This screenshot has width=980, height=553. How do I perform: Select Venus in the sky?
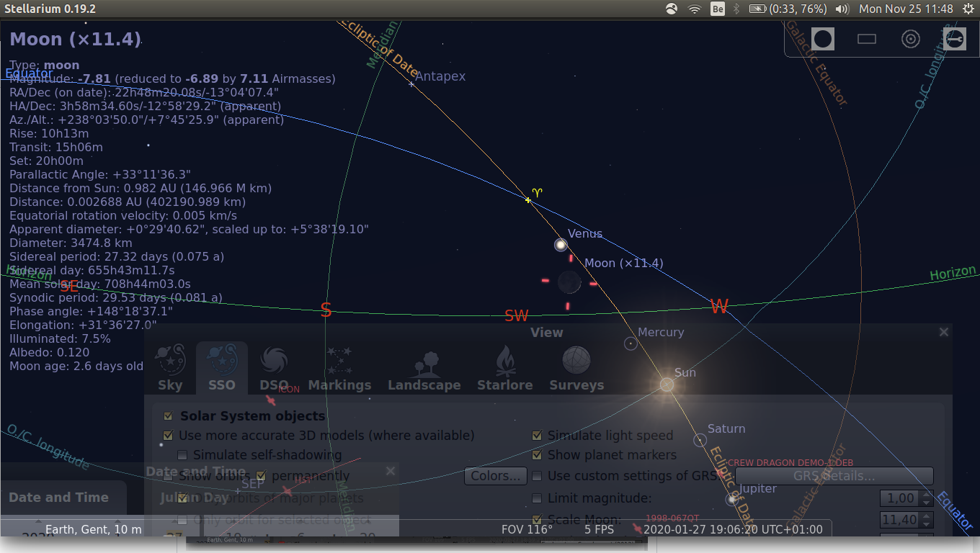coord(561,245)
